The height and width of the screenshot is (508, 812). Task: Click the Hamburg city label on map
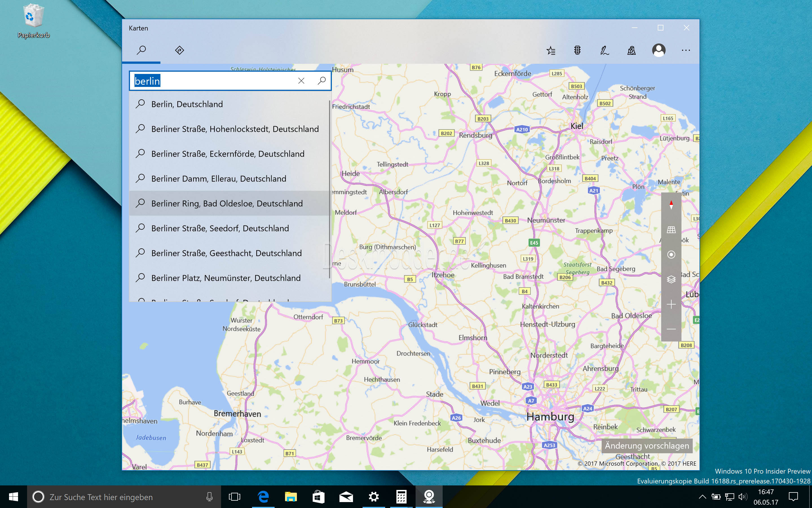[550, 417]
